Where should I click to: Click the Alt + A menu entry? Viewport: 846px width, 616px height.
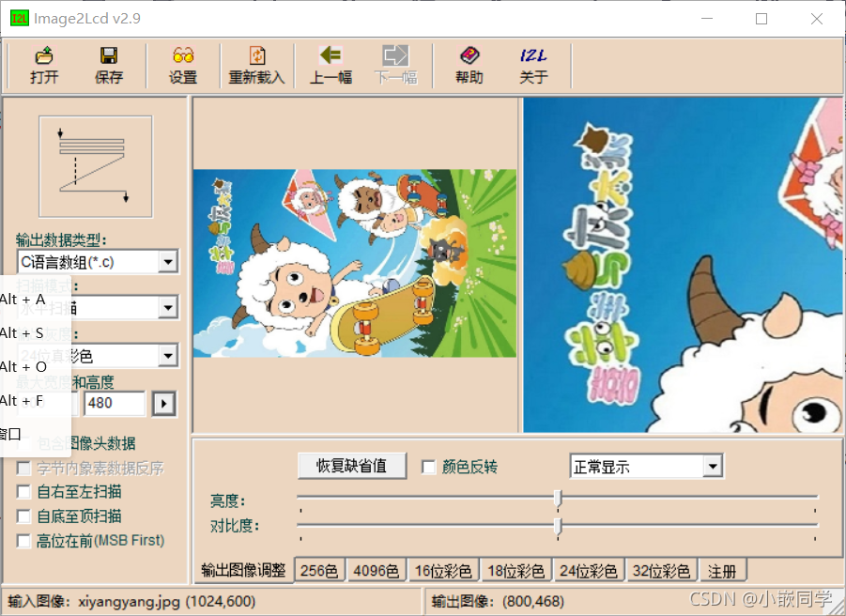[x=23, y=300]
